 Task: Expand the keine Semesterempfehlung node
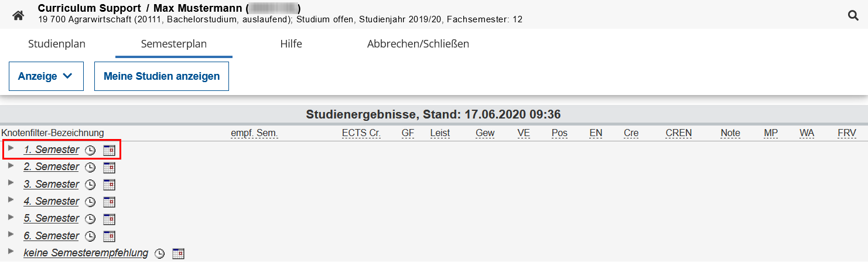[x=11, y=251]
